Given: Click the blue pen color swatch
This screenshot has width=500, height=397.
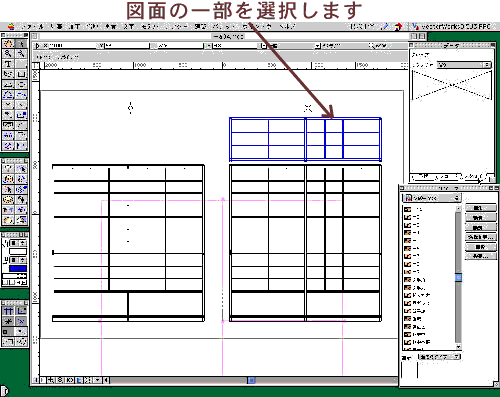Looking at the screenshot, I should (18, 268).
